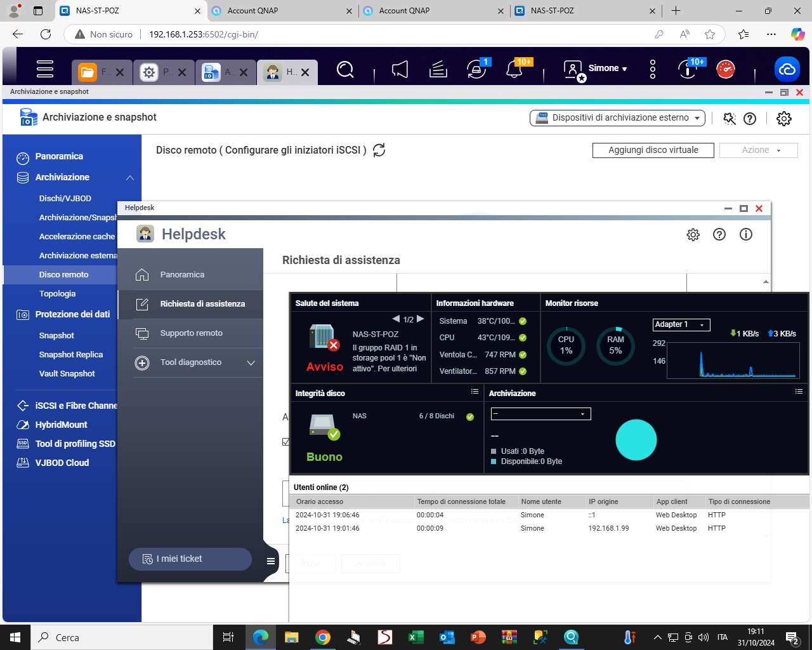This screenshot has width=812, height=650.
Task: Open the Integrità disco list menu icon
Action: click(x=475, y=392)
